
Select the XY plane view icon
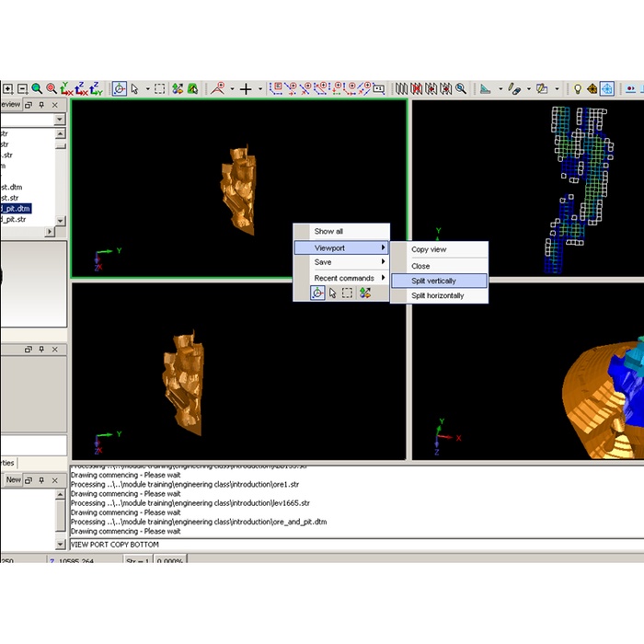pyautogui.click(x=66, y=89)
